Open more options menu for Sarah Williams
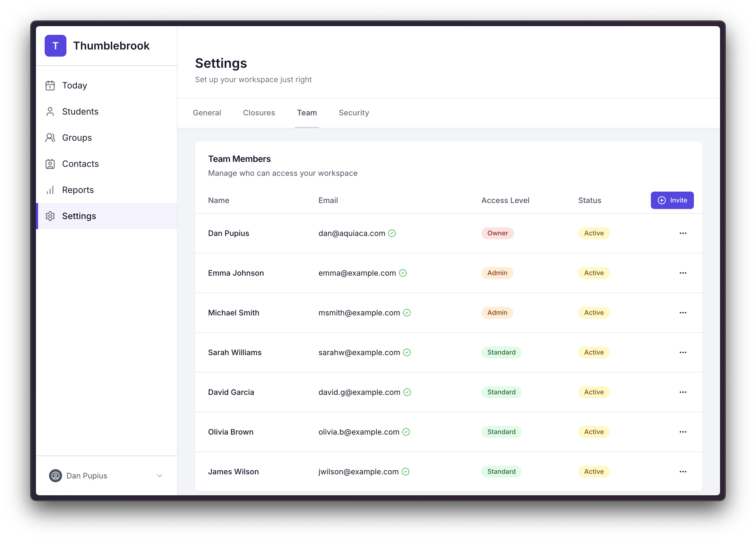 pyautogui.click(x=683, y=352)
